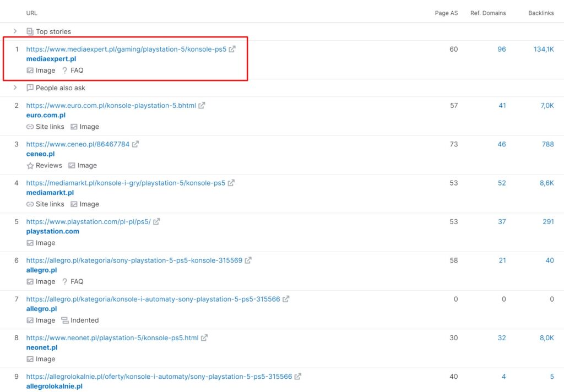Screen dimensions: 564x392
Task: Open external link icon for neonet.pl URL
Action: coord(204,338)
